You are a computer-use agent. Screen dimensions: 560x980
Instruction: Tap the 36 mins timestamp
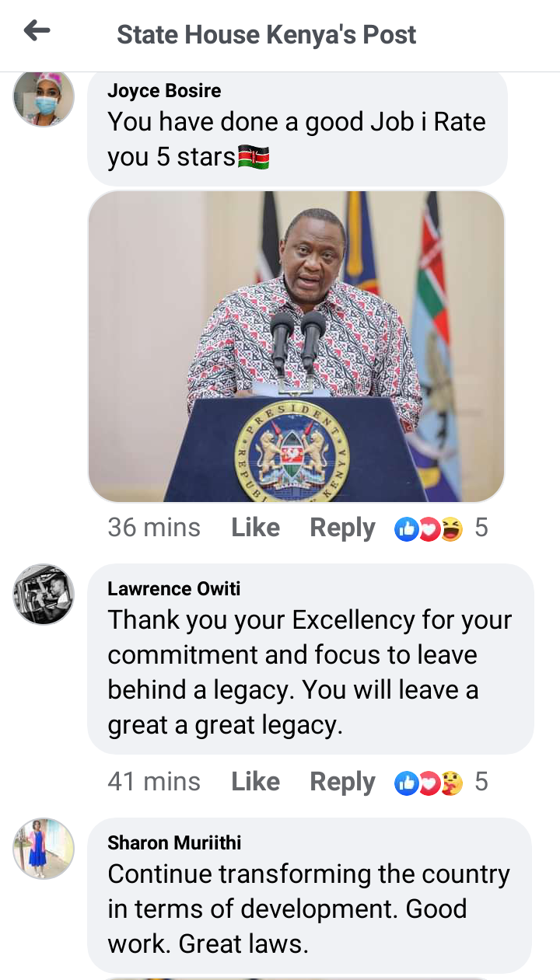pos(154,528)
